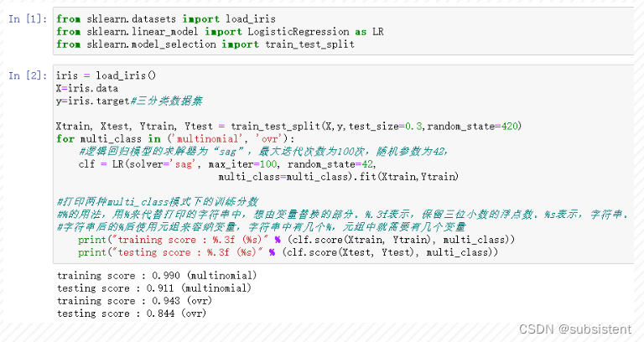The width and height of the screenshot is (644, 342).
Task: Place cursor on load_iris import line
Action: click(x=166, y=19)
